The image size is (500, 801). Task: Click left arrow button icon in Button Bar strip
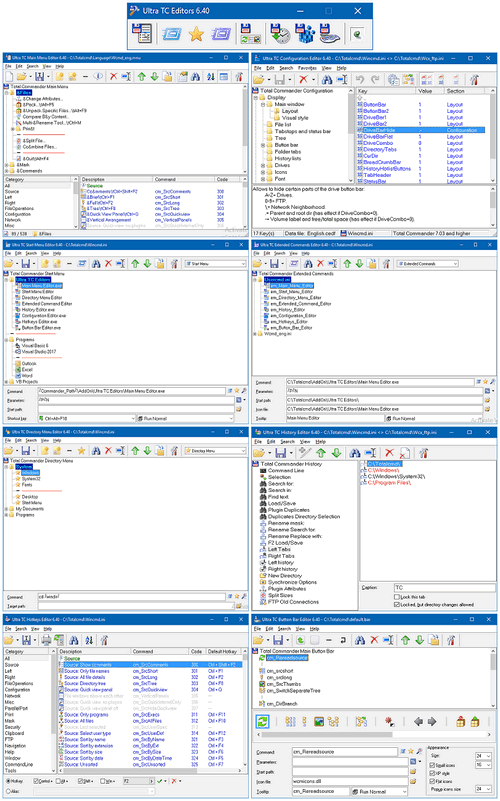418,722
